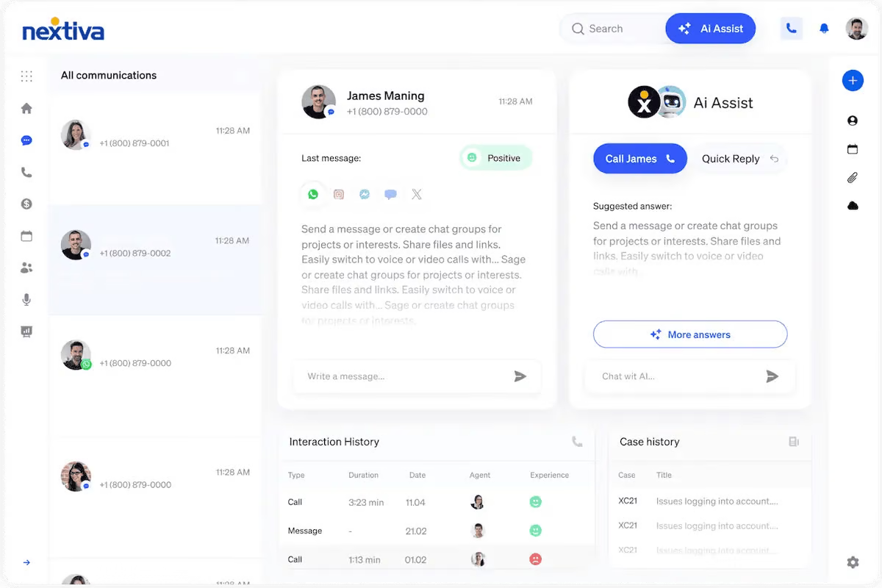Click All communications heading
This screenshot has height=588, width=882.
(109, 75)
